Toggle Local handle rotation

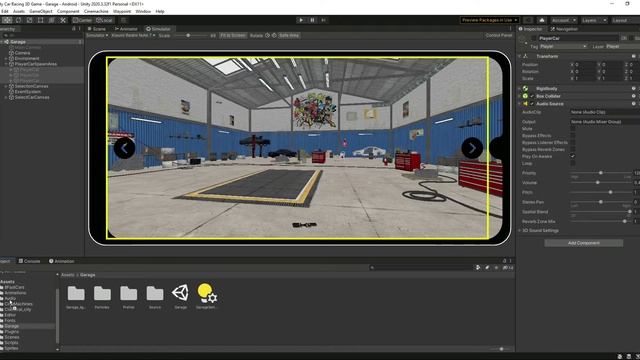[x=104, y=20]
